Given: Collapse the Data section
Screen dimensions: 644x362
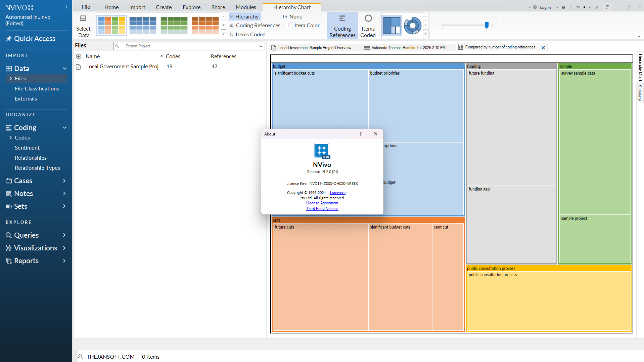Looking at the screenshot, I should (x=64, y=69).
